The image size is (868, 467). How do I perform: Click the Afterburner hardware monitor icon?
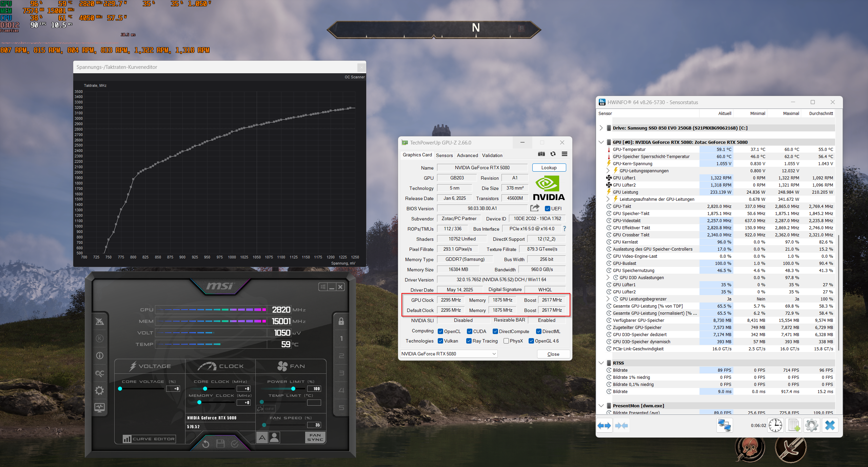(x=99, y=407)
